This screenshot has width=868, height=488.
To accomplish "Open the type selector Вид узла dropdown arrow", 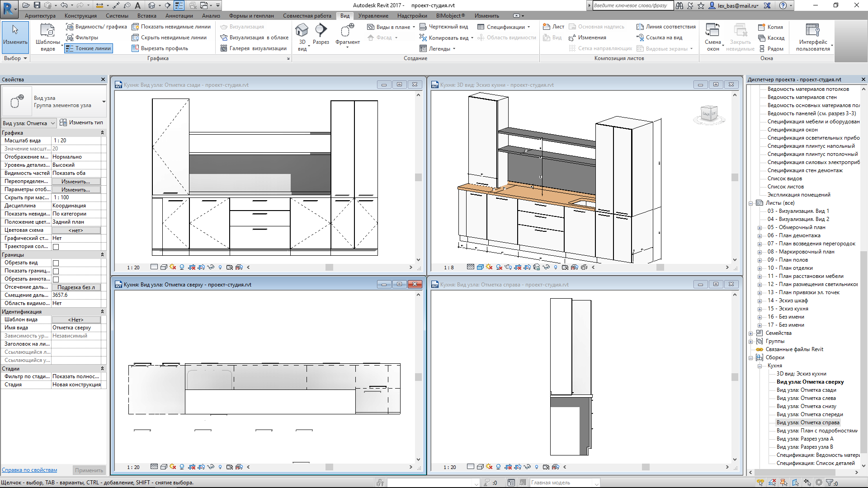I will (x=104, y=102).
